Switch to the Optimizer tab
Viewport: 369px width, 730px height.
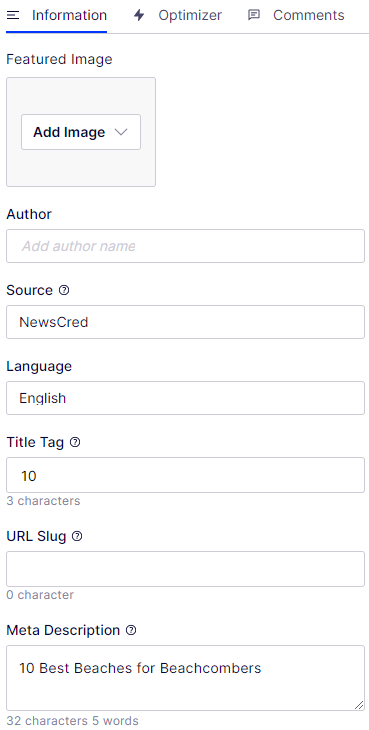click(178, 15)
